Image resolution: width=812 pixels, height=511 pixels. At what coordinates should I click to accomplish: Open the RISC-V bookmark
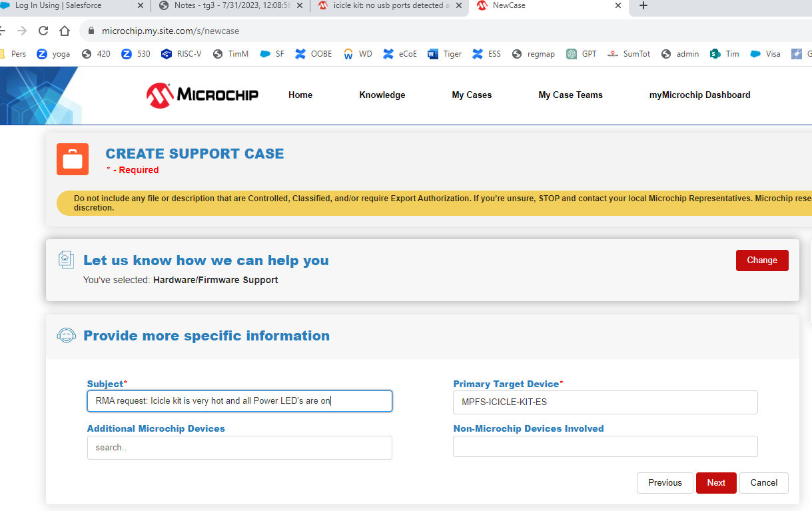(x=181, y=54)
